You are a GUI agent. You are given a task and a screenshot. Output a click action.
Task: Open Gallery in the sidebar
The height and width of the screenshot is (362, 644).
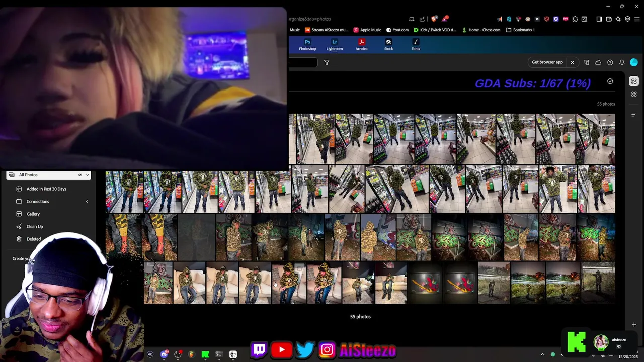tap(33, 214)
